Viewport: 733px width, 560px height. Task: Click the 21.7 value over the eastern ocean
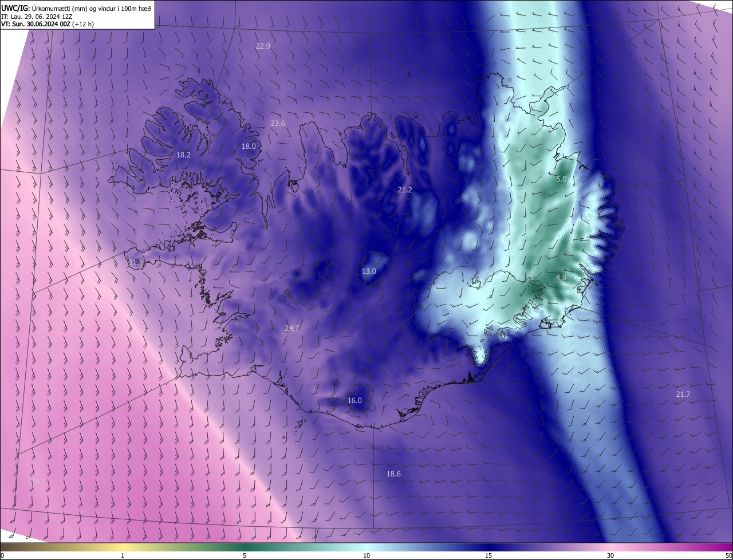683,394
